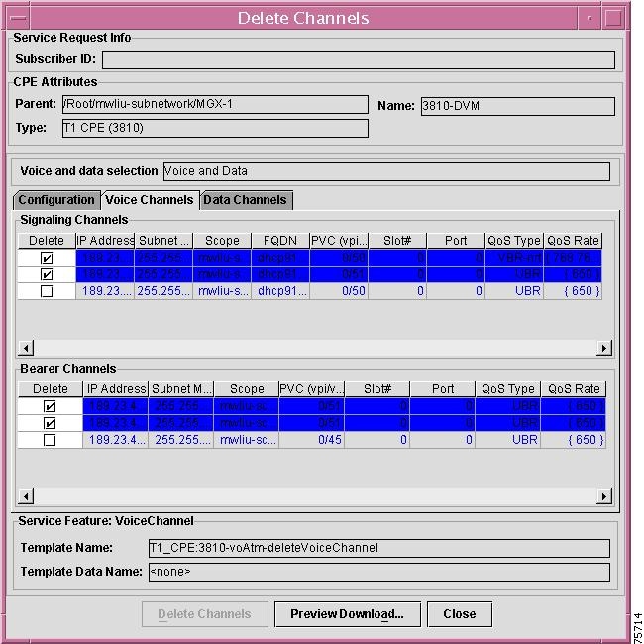This screenshot has width=644, height=644.
Task: Click Preview Download button
Action: pos(348,614)
